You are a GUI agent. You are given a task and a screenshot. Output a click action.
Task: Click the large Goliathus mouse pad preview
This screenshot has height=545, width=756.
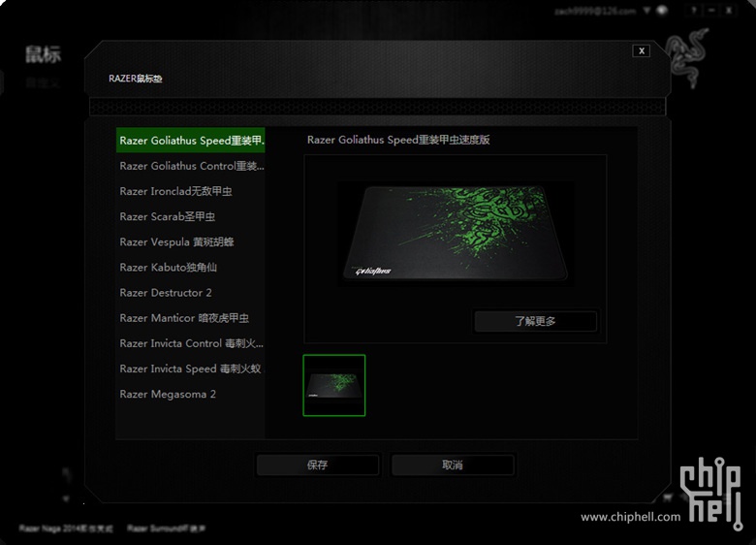(x=456, y=234)
